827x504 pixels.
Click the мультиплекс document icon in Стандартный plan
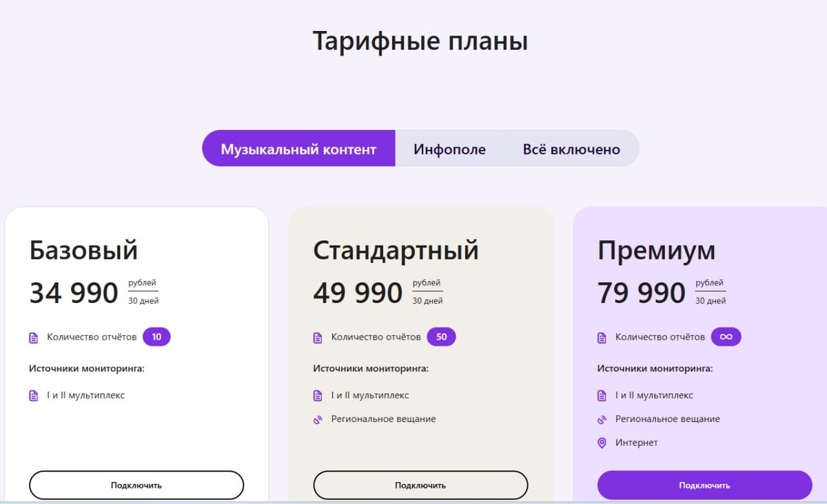316,395
